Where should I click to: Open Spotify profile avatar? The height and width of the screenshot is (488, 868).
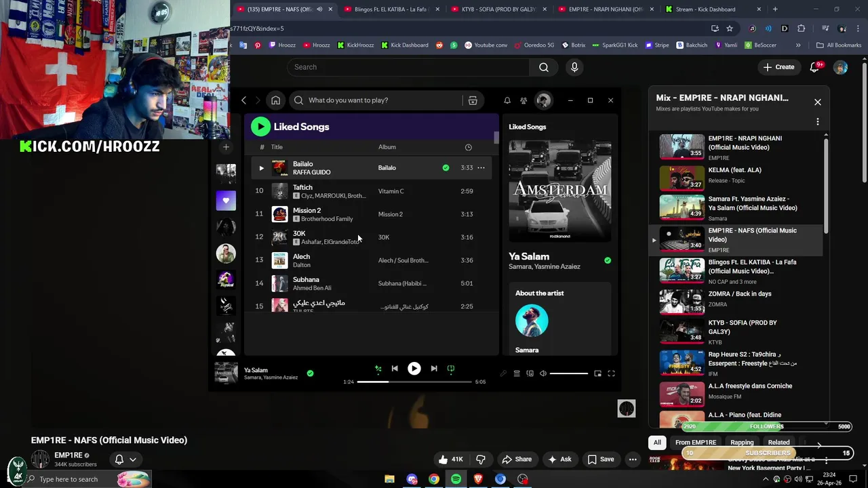[543, 100]
